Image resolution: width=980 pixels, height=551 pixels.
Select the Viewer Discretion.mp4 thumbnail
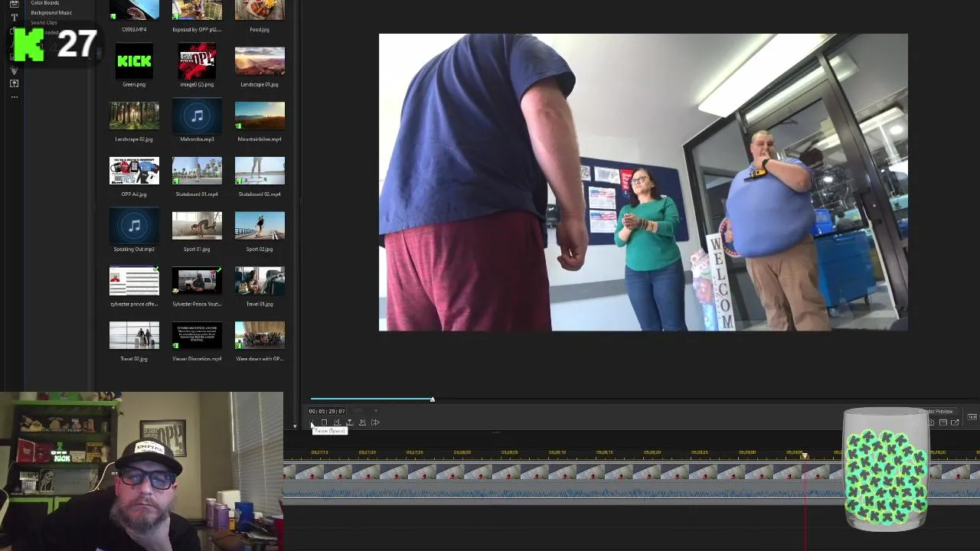197,336
